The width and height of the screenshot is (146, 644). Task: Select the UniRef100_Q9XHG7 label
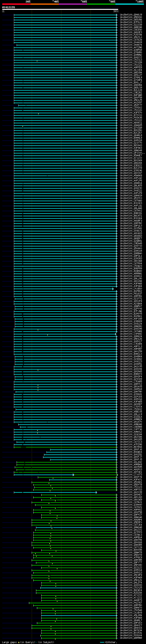tap(131, 495)
